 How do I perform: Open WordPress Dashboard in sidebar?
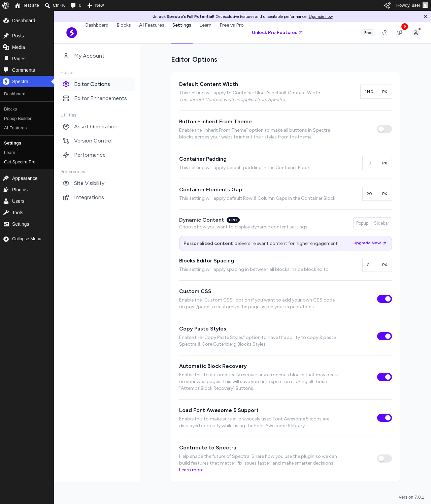(x=27, y=21)
